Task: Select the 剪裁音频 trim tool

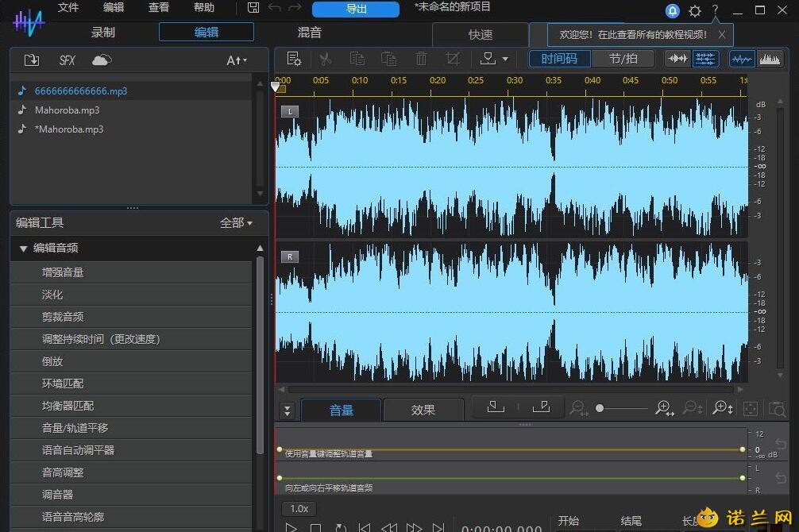Action: [131, 317]
